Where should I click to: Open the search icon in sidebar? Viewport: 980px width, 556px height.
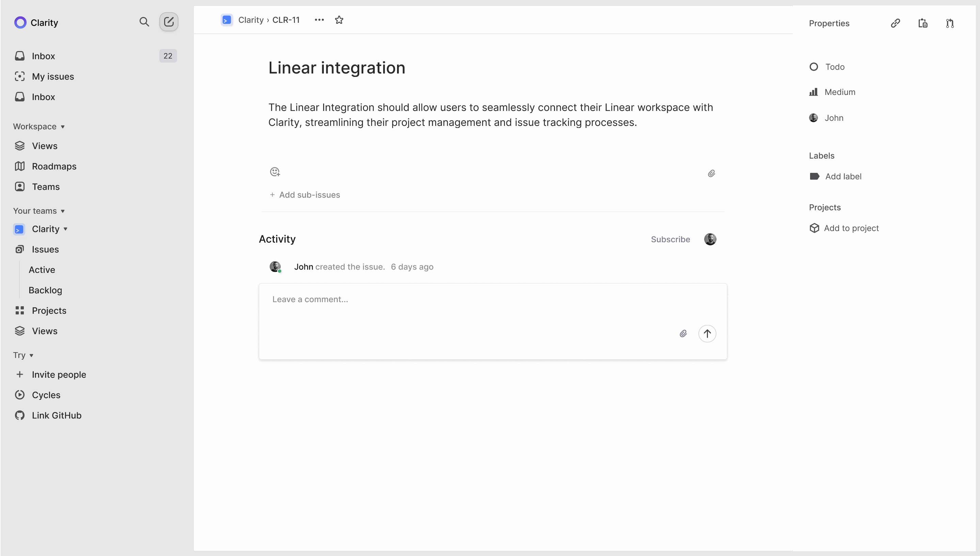pos(144,22)
